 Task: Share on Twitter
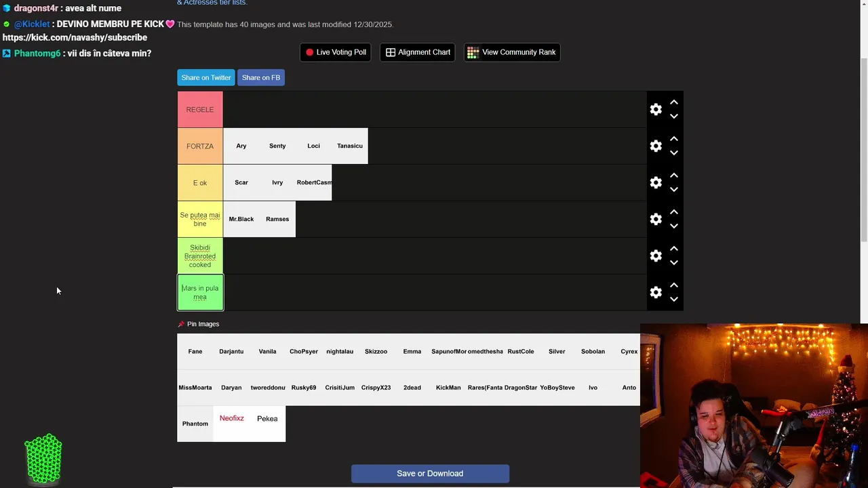coord(206,77)
